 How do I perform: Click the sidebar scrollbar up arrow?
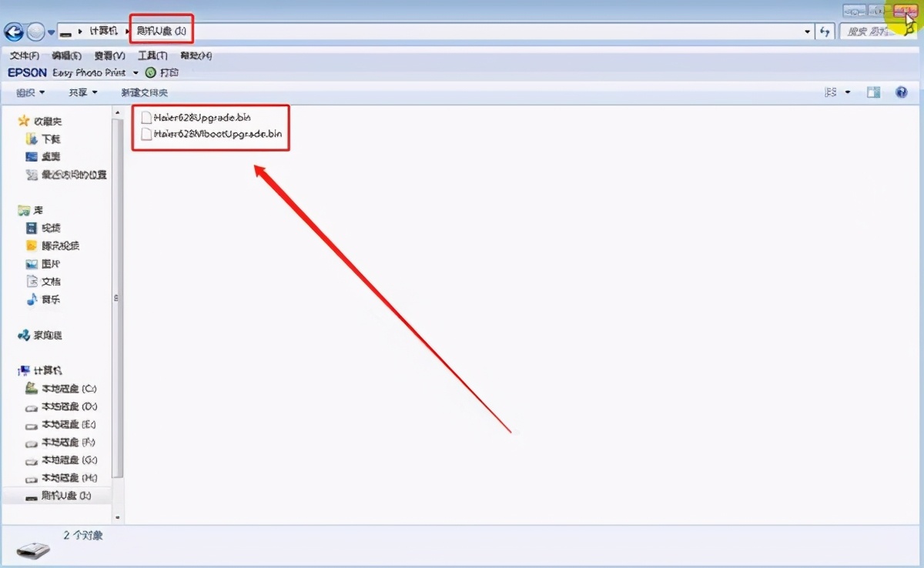coord(117,113)
